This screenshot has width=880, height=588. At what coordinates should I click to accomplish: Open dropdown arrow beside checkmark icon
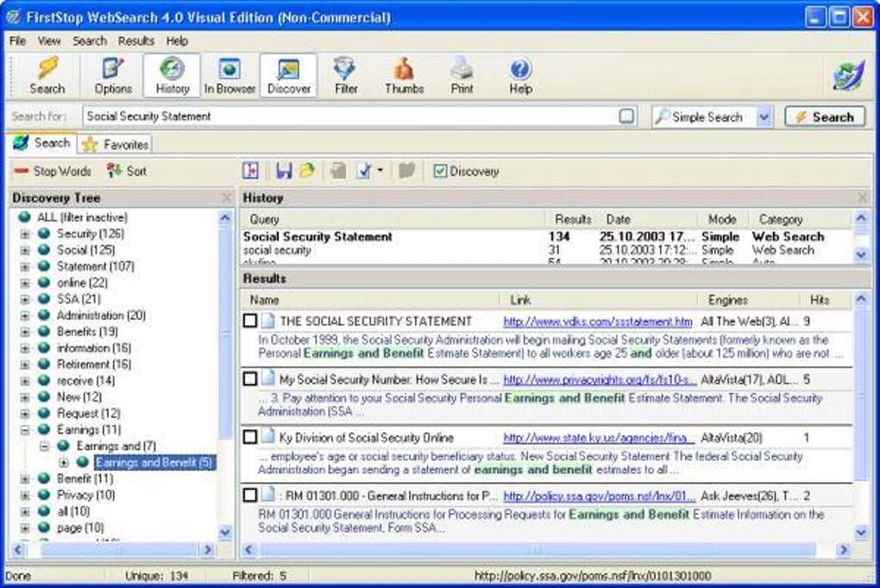coord(380,171)
